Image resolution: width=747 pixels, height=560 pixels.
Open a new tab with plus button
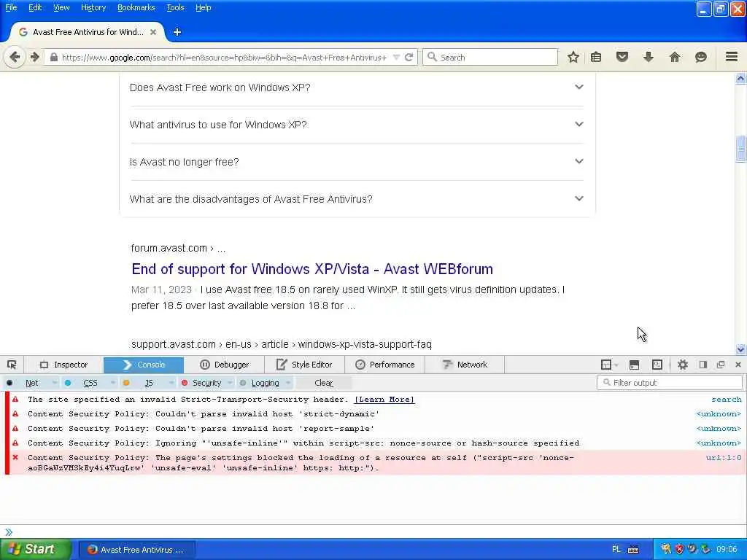177,32
